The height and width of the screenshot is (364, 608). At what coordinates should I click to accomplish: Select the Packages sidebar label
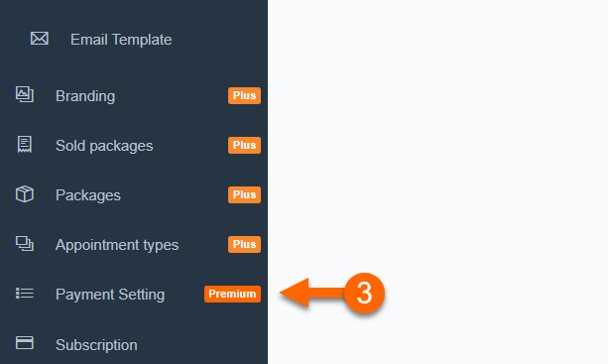pos(88,195)
